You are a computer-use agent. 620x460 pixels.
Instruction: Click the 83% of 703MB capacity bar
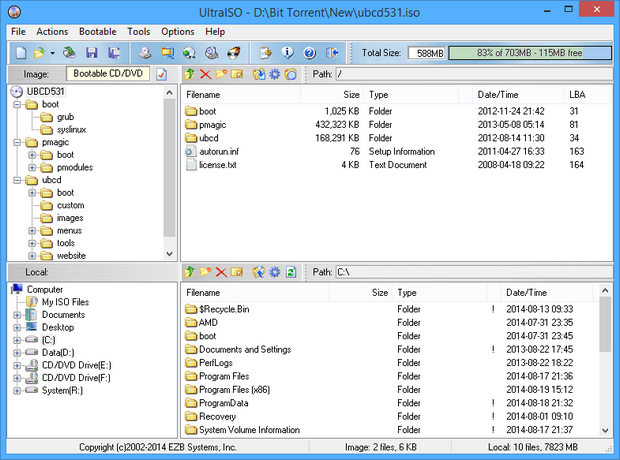click(530, 53)
